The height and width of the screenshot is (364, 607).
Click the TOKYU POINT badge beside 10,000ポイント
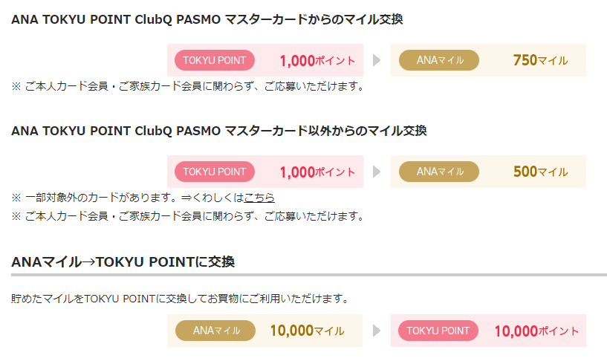[438, 331]
